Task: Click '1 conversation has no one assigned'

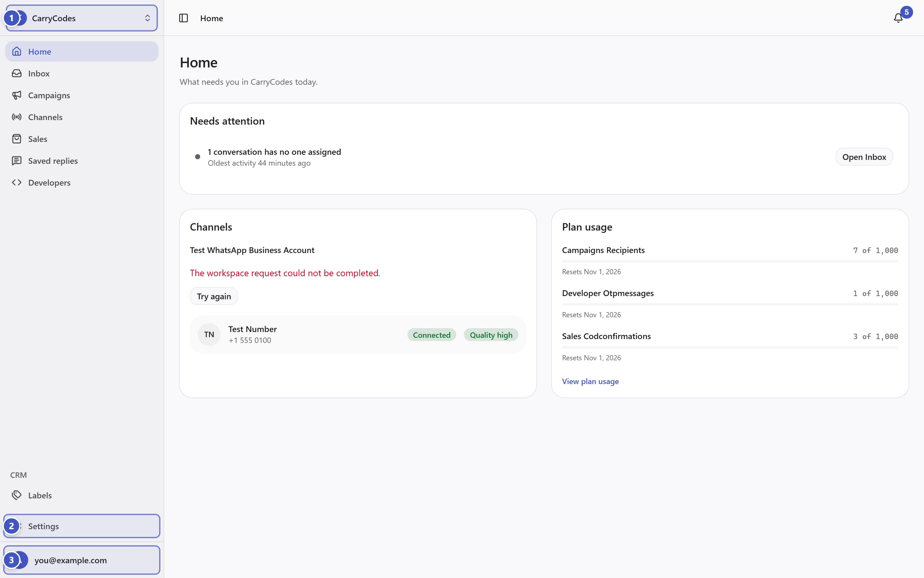Action: (274, 152)
